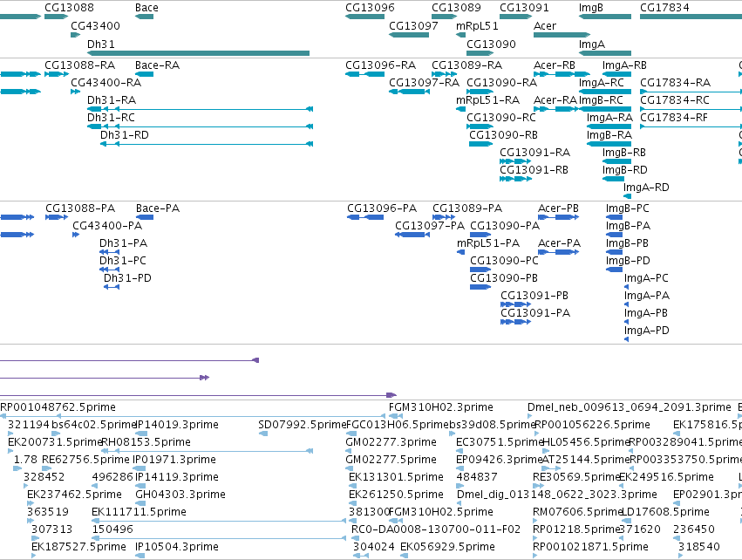Click EST Dmel_neb_009613_0694_2091.3prime
Viewport: 742px width, 560px height.
(630, 407)
